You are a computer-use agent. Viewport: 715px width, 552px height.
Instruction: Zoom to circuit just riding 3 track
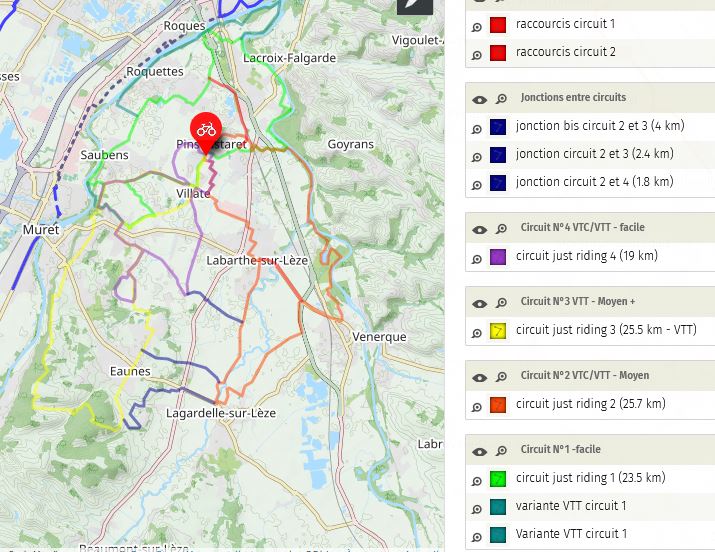(477, 333)
